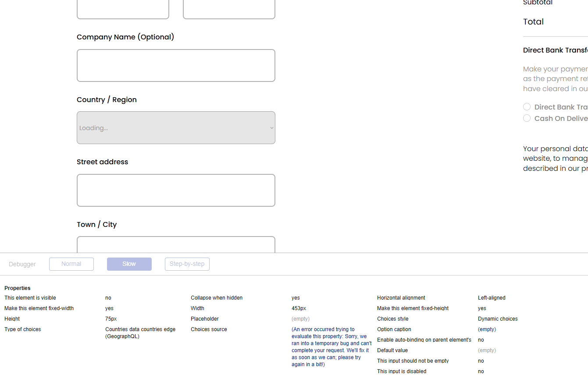This screenshot has height=378, width=588.
Task: Select 'This input should not be empty' label
Action: (x=413, y=361)
